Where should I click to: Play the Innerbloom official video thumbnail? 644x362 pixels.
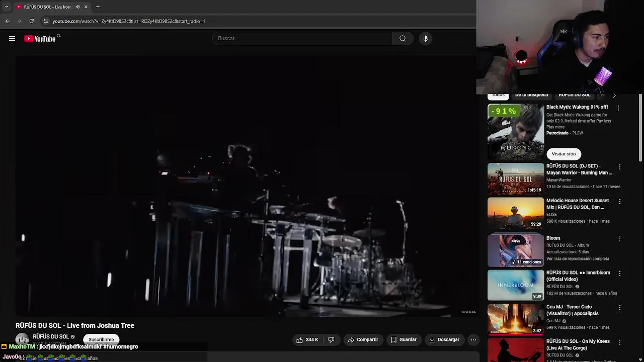coord(516,285)
